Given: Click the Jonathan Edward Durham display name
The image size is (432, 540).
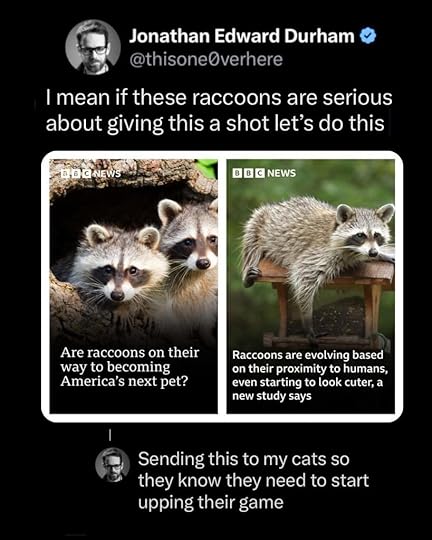Looking at the screenshot, I should [241, 36].
